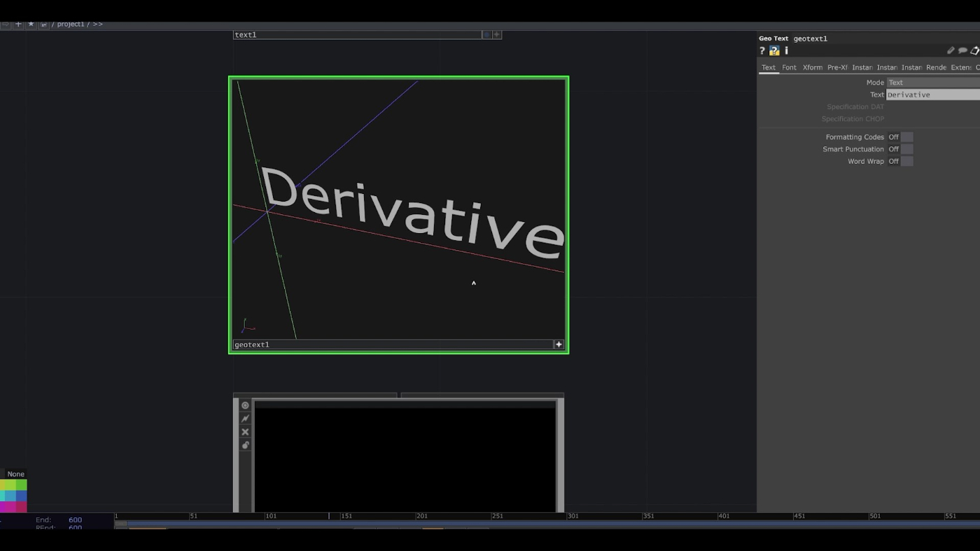
Task: Click timeline at frame 301
Action: [x=573, y=516]
